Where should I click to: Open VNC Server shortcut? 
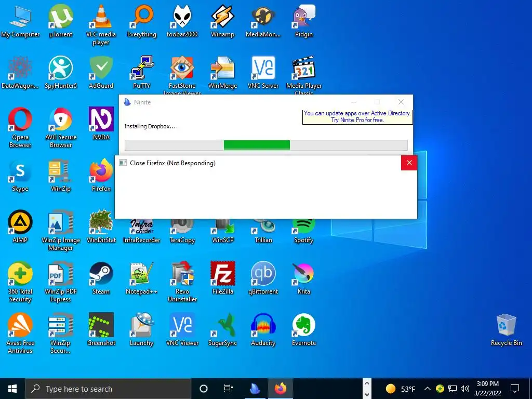pos(263,72)
